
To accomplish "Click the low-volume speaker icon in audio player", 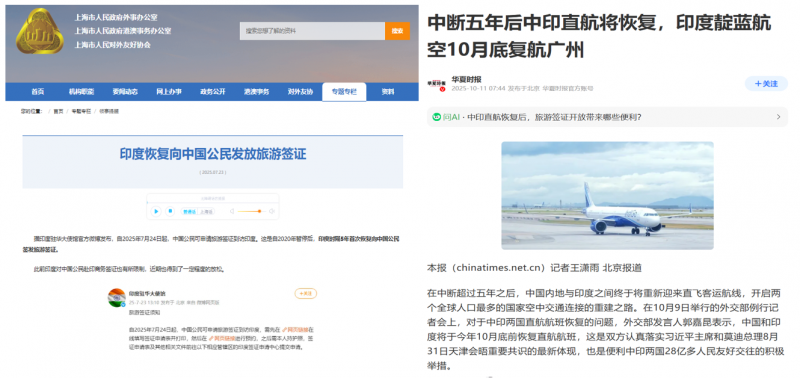I will (232, 211).
